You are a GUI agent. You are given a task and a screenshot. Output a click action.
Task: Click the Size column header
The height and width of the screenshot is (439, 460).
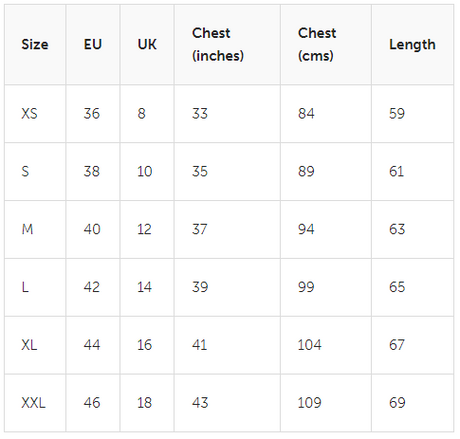(35, 44)
